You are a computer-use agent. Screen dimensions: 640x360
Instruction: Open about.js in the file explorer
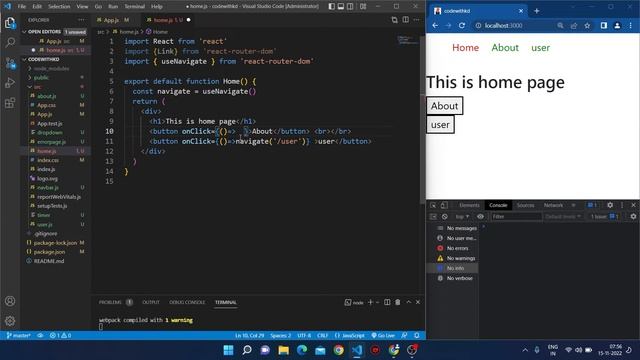47,96
